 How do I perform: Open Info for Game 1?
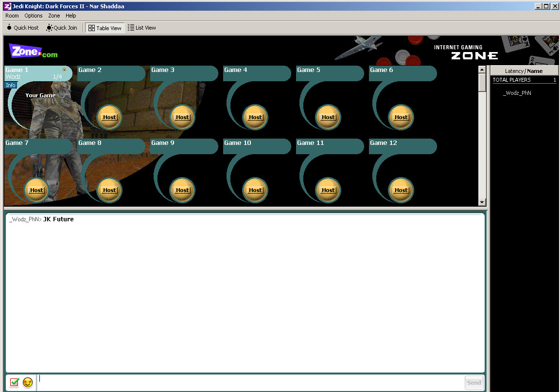click(x=11, y=85)
